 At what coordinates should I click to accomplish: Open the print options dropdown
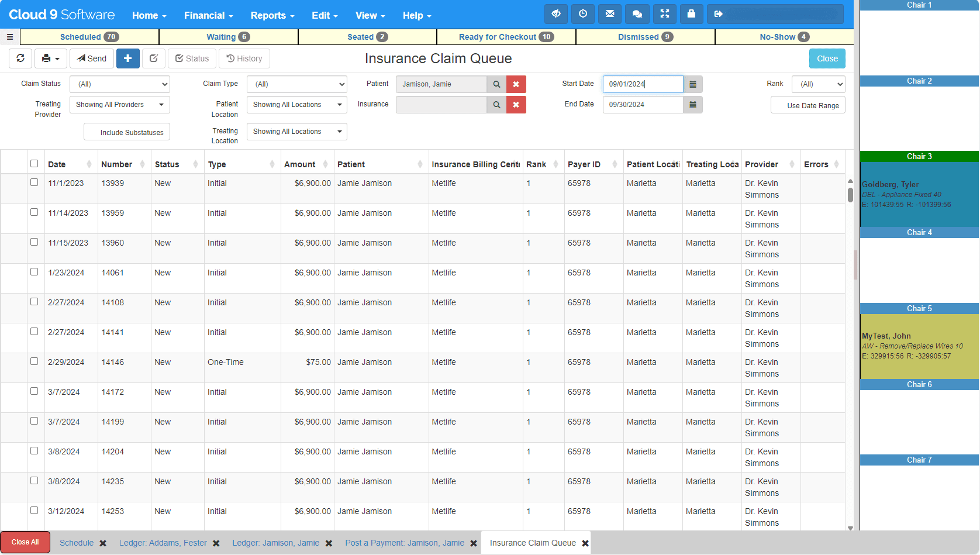[x=50, y=58]
